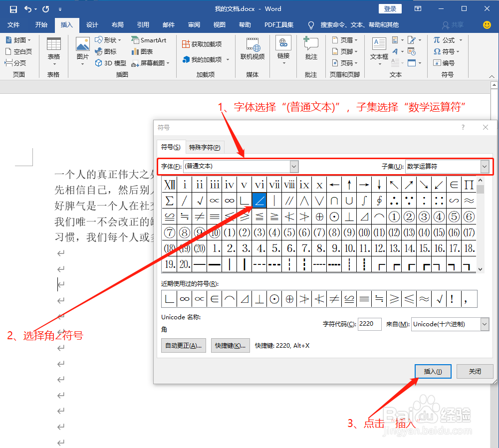Insert a text box (文本框)
Viewport: 499px width, 448px height.
coord(379,51)
